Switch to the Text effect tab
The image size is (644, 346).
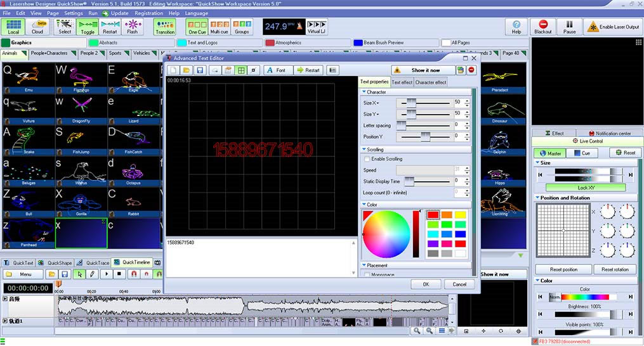point(402,82)
